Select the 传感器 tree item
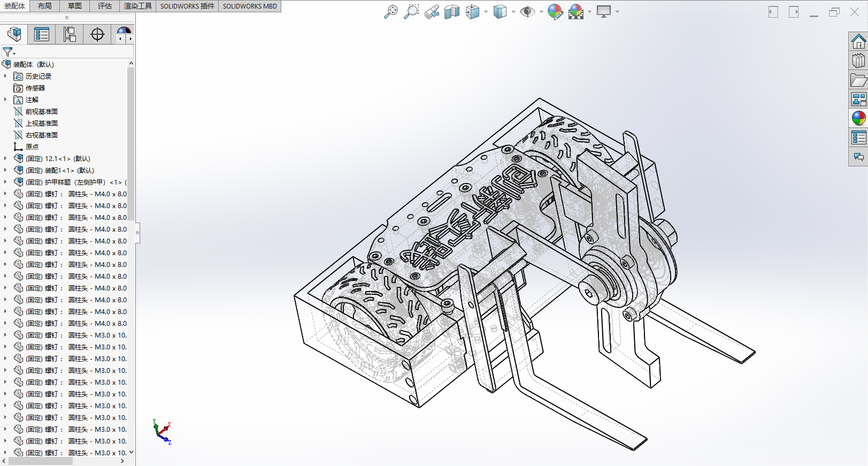The width and height of the screenshot is (868, 466). pos(29,88)
